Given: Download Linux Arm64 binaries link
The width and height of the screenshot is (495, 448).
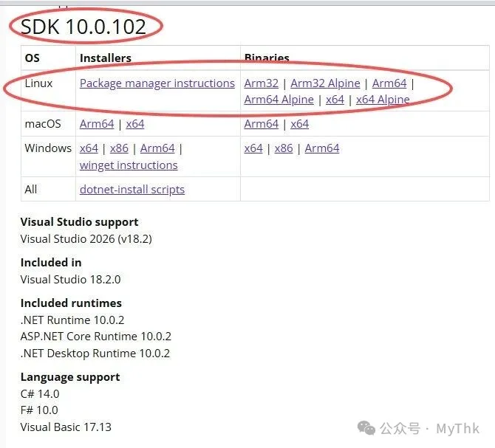Looking at the screenshot, I should (389, 83).
